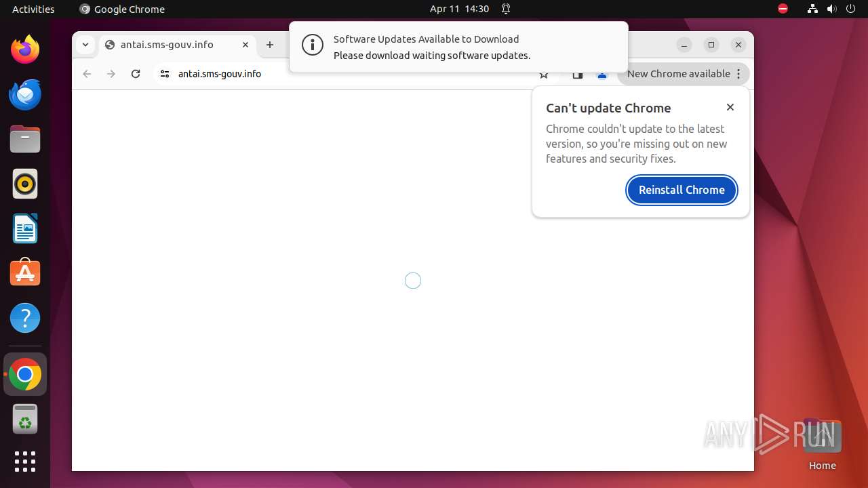Open Rhythmbox music player from the dock

[x=25, y=184]
